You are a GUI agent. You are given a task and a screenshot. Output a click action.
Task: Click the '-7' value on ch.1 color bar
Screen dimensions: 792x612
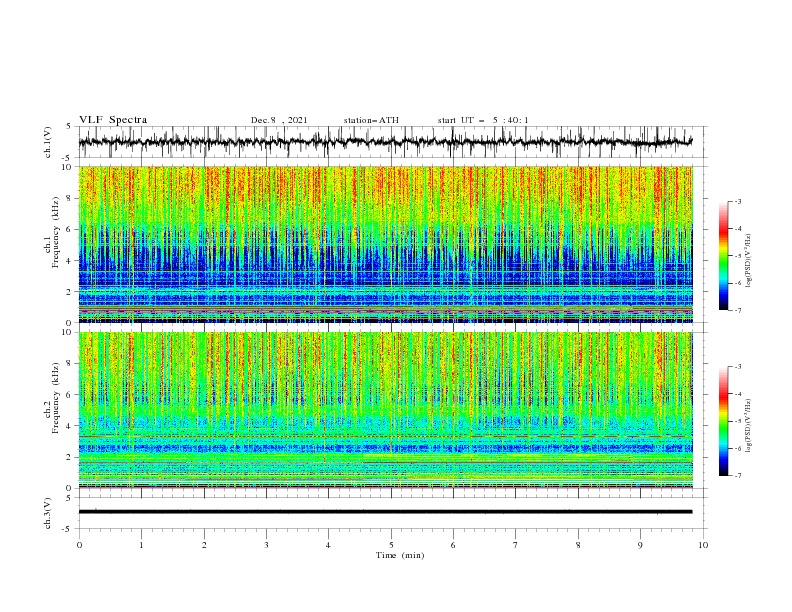(x=738, y=310)
